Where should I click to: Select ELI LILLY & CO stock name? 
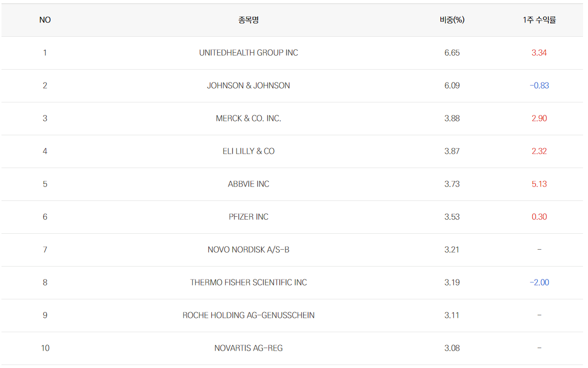point(248,151)
